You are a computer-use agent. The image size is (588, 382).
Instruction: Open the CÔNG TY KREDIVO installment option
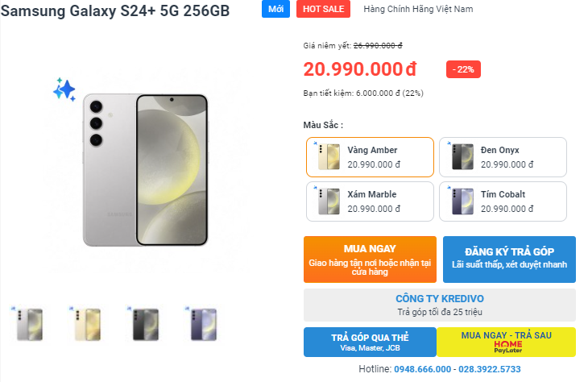click(440, 305)
